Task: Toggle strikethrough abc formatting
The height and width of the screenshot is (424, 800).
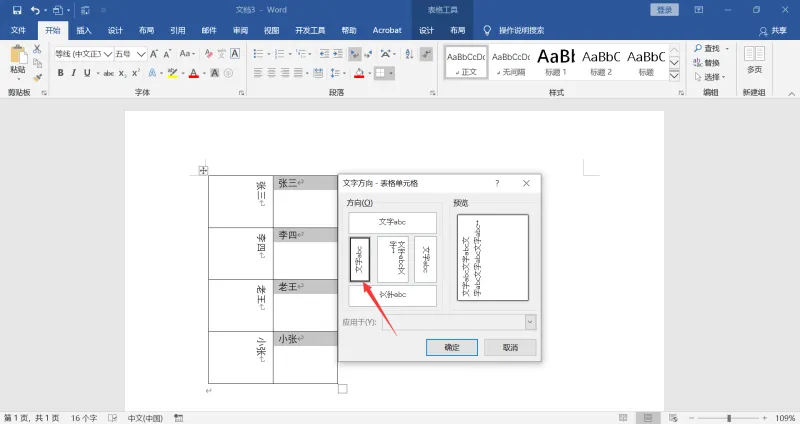Action: [x=109, y=73]
